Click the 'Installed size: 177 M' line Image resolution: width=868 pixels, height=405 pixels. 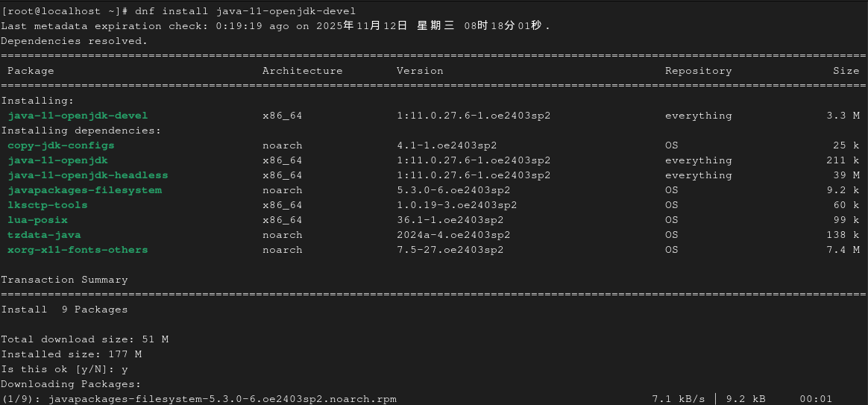coord(71,354)
